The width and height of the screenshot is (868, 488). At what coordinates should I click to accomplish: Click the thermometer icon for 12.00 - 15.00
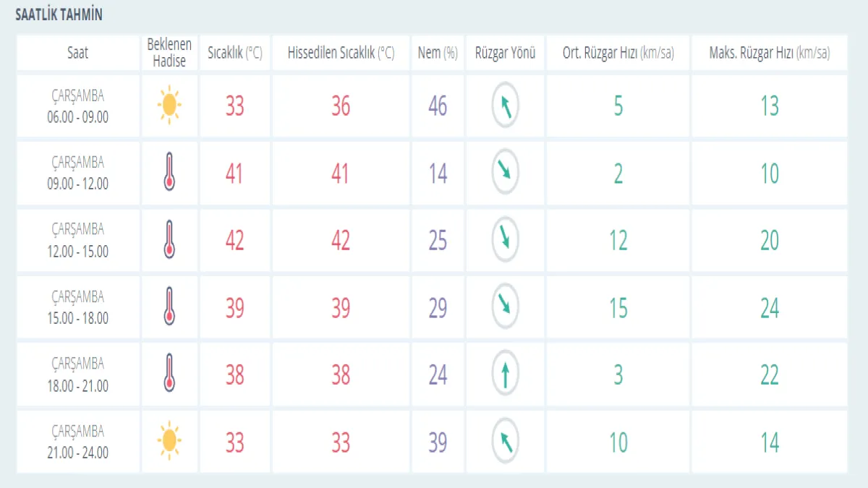pos(169,240)
